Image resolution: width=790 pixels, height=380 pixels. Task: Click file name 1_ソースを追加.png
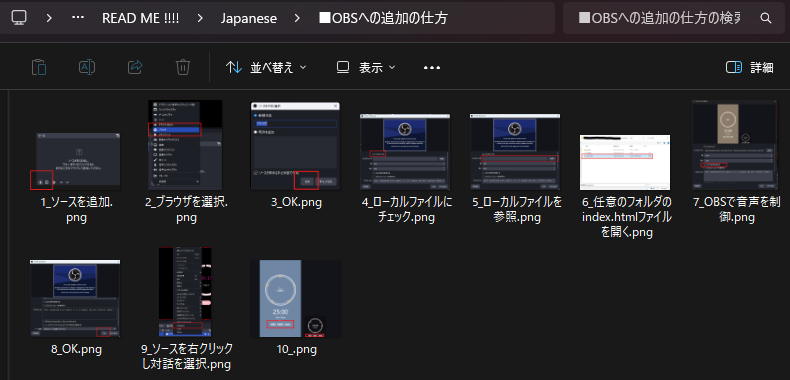tap(77, 210)
